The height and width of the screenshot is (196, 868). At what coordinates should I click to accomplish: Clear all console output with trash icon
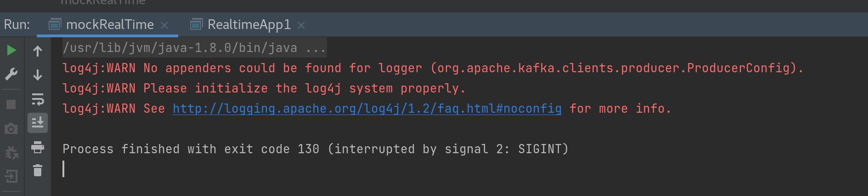[x=38, y=171]
